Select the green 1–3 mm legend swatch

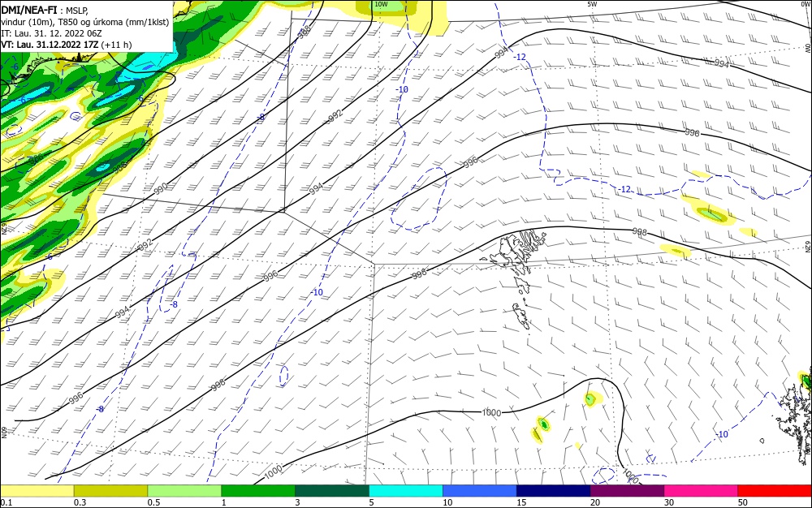(258, 491)
